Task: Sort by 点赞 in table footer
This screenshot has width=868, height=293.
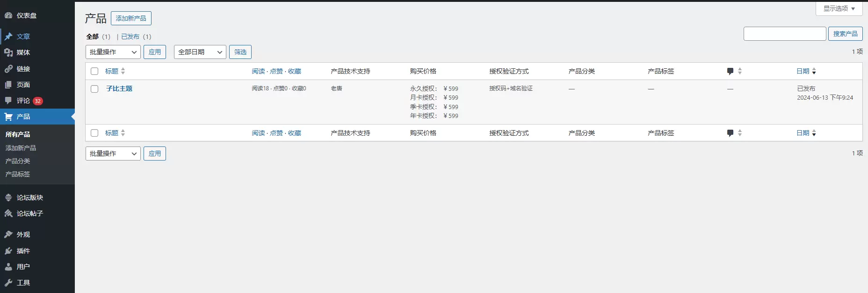Action: [276, 133]
